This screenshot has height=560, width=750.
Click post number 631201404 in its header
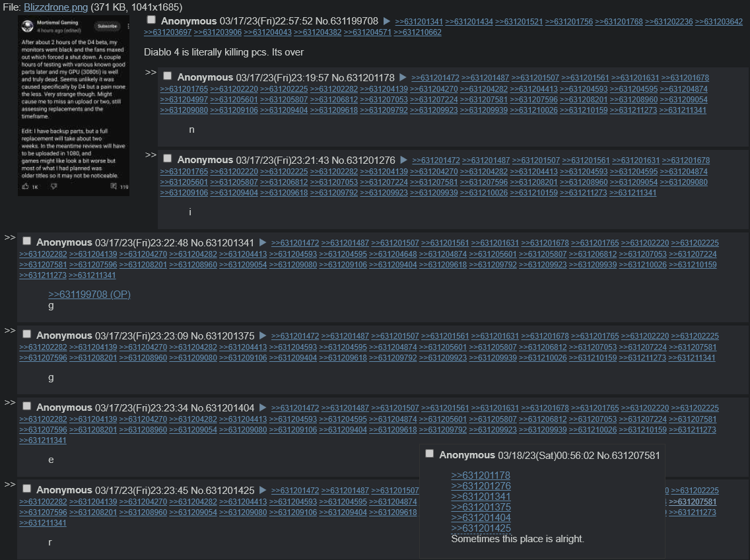click(x=229, y=408)
